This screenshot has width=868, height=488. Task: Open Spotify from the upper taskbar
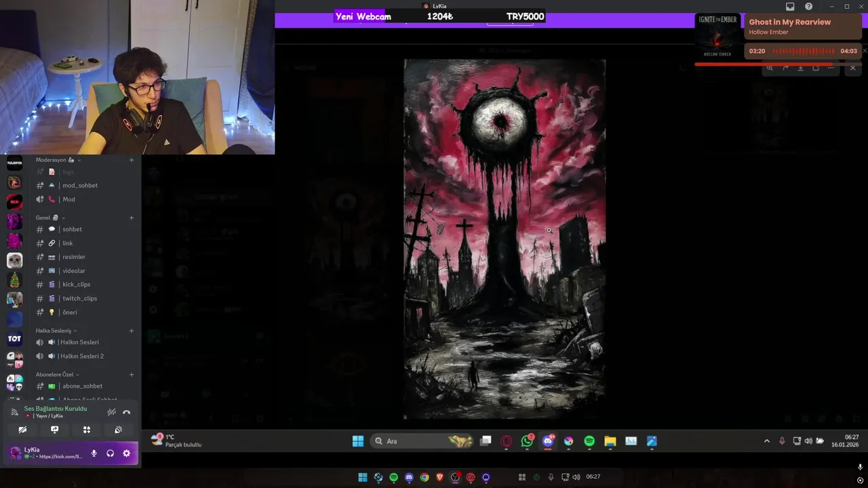click(589, 441)
